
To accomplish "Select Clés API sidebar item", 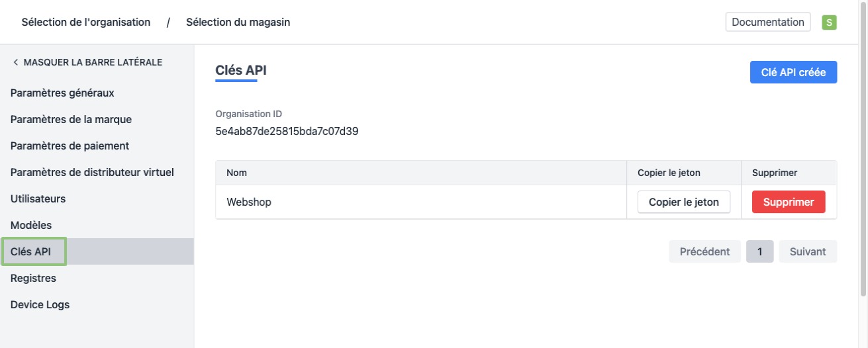I will [x=30, y=251].
